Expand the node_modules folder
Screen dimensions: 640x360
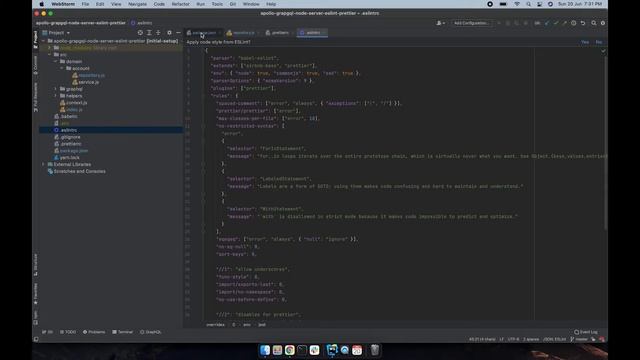(50, 48)
